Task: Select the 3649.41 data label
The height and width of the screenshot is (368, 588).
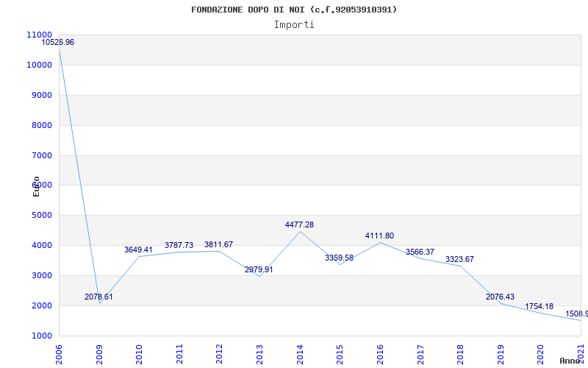Action: pos(138,250)
